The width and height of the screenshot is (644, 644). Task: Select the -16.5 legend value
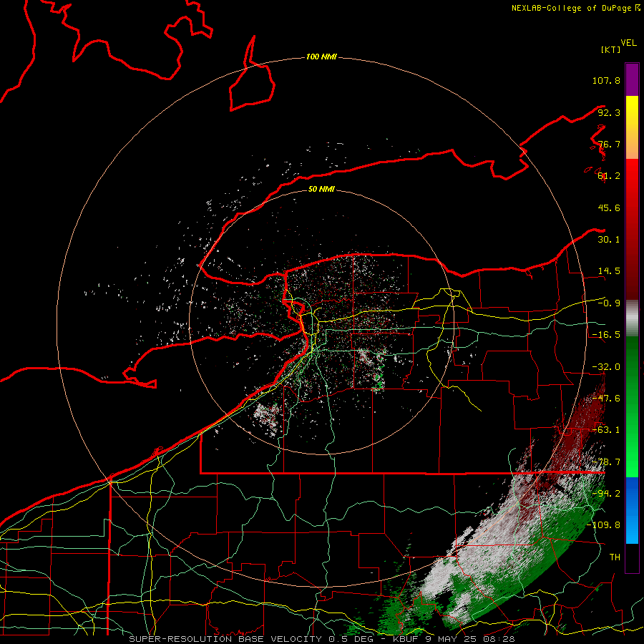click(606, 335)
